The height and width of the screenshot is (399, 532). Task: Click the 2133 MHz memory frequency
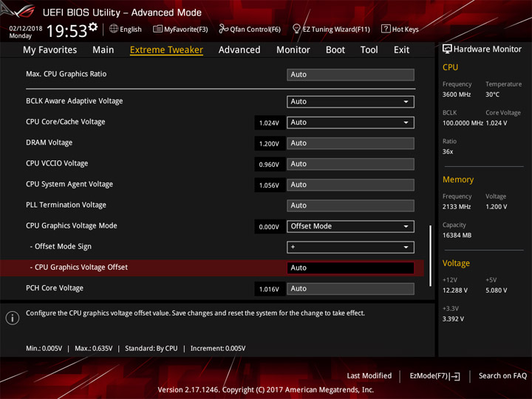click(457, 207)
